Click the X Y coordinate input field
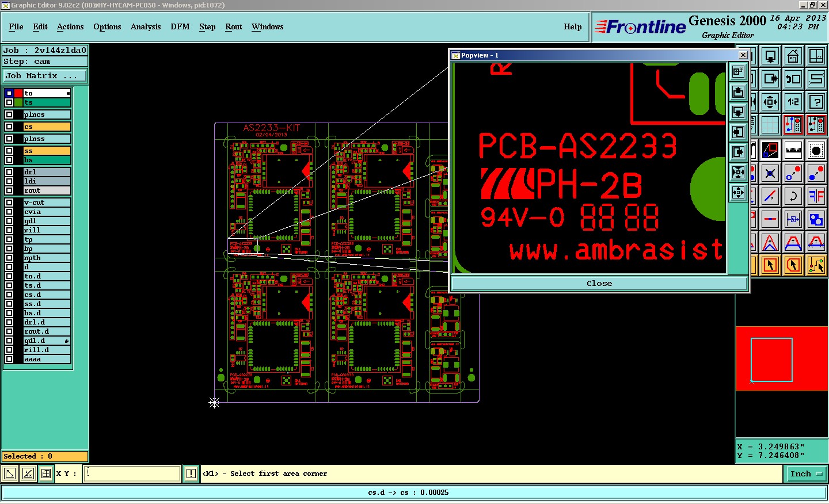Viewport: 829px width, 504px height. point(132,474)
